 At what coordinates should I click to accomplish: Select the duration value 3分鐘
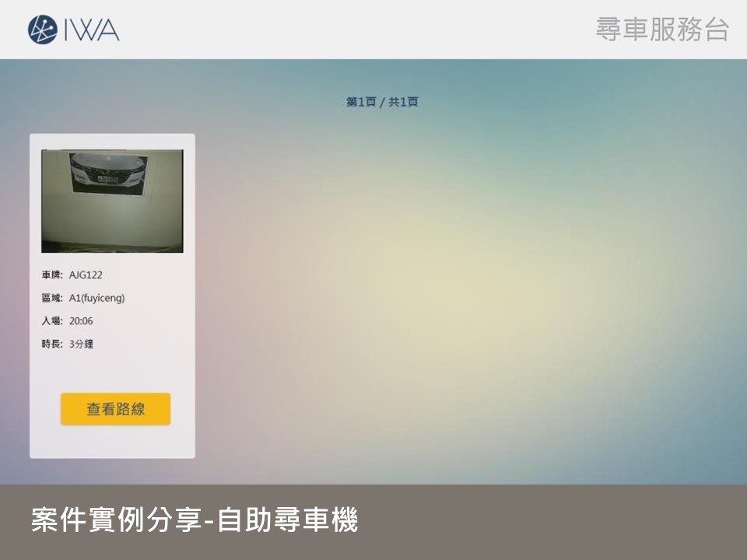[82, 344]
